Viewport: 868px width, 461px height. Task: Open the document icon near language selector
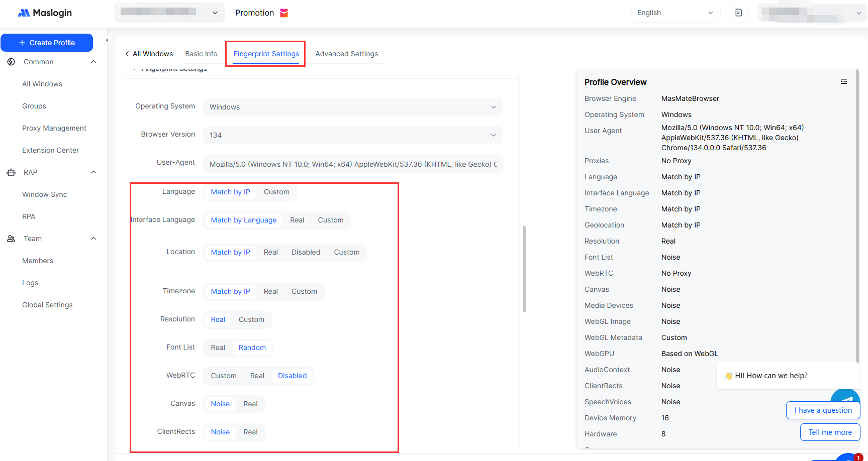(x=738, y=13)
